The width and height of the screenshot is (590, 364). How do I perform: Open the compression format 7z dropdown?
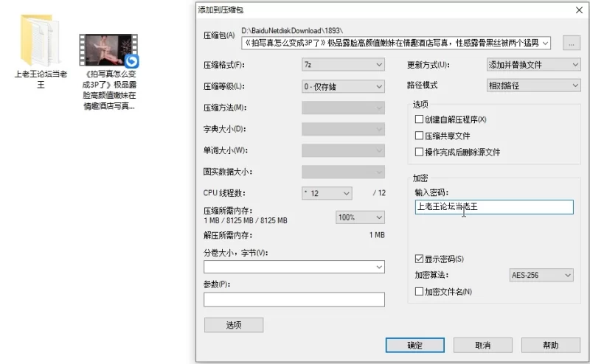[x=343, y=65]
